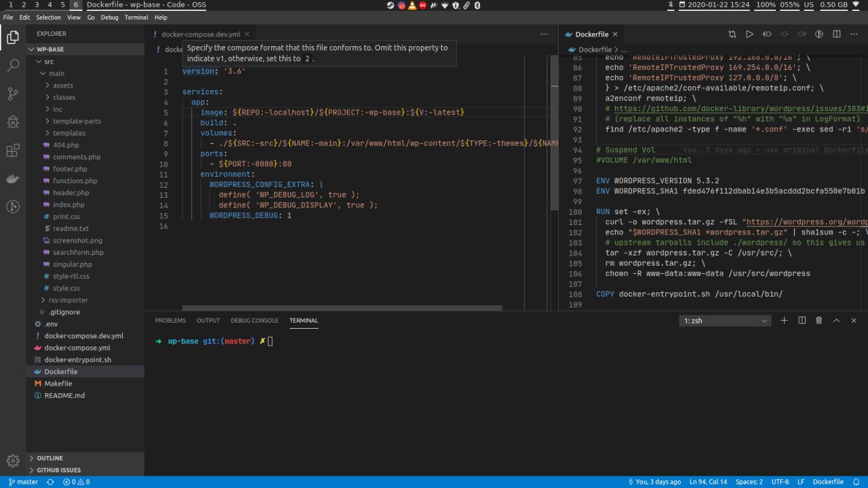Open the Debug view in activity bar
Viewport: 868px width, 488px height.
(x=13, y=122)
